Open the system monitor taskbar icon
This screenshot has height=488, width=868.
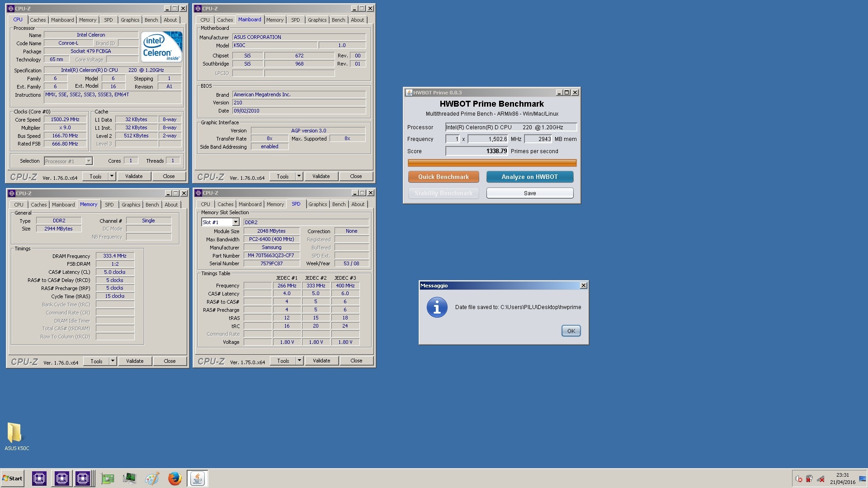coord(130,478)
